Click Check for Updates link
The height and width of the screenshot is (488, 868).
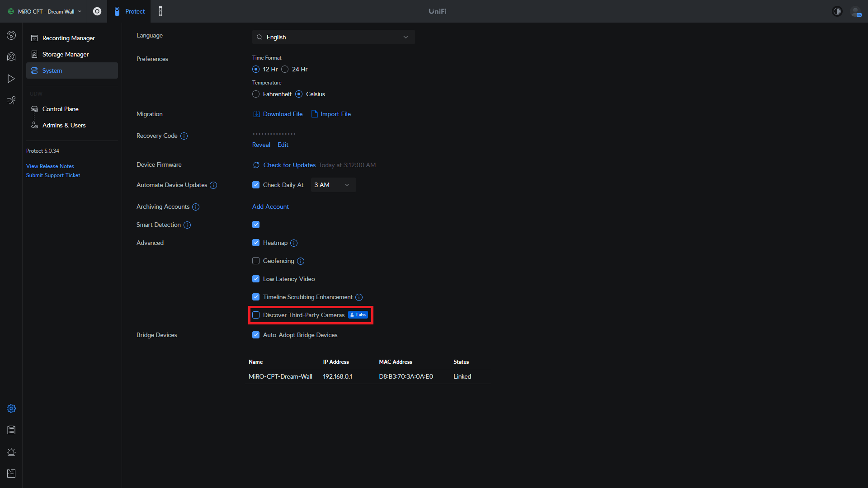(289, 165)
